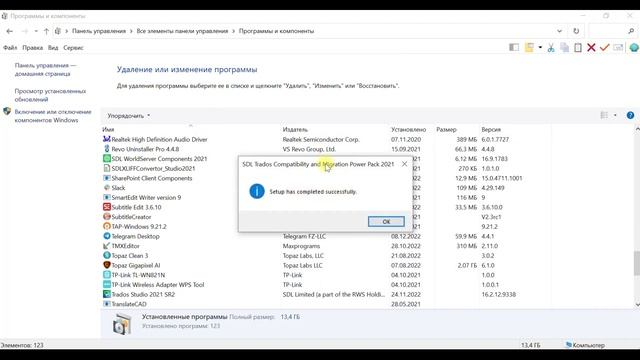640x360 pixels.
Task: Open the address bar history dropdown
Action: click(560, 31)
